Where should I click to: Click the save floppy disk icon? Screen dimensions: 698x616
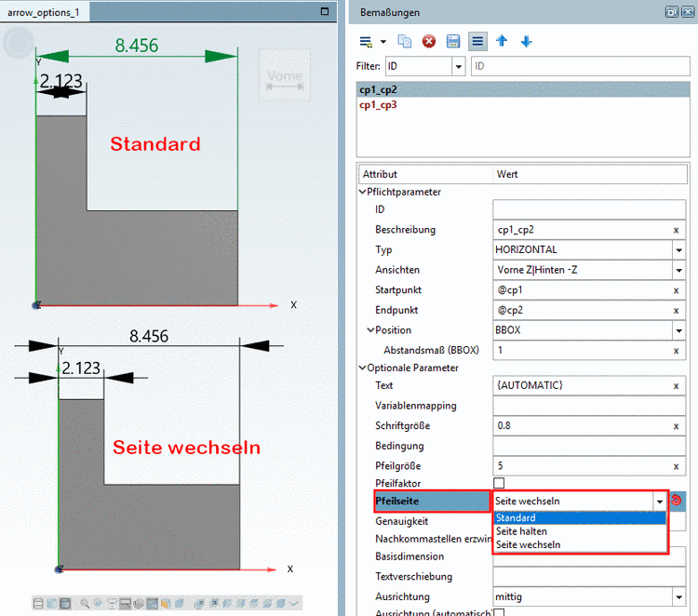(x=453, y=41)
